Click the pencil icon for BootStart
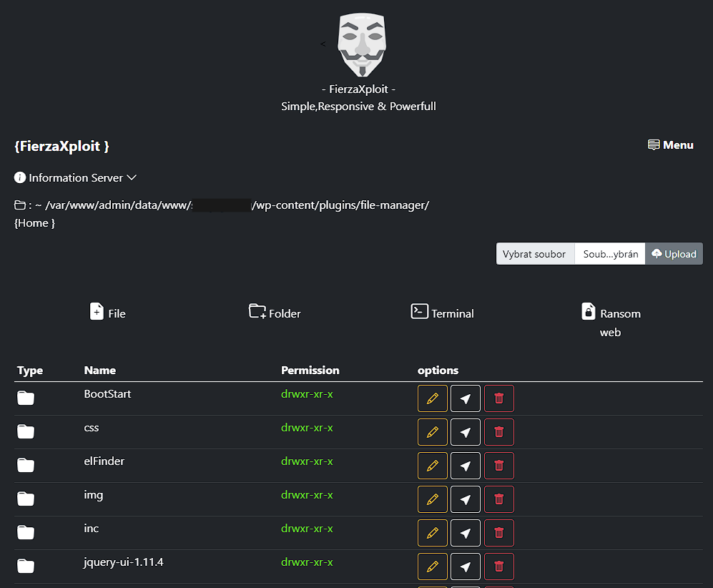The image size is (713, 588). point(433,398)
